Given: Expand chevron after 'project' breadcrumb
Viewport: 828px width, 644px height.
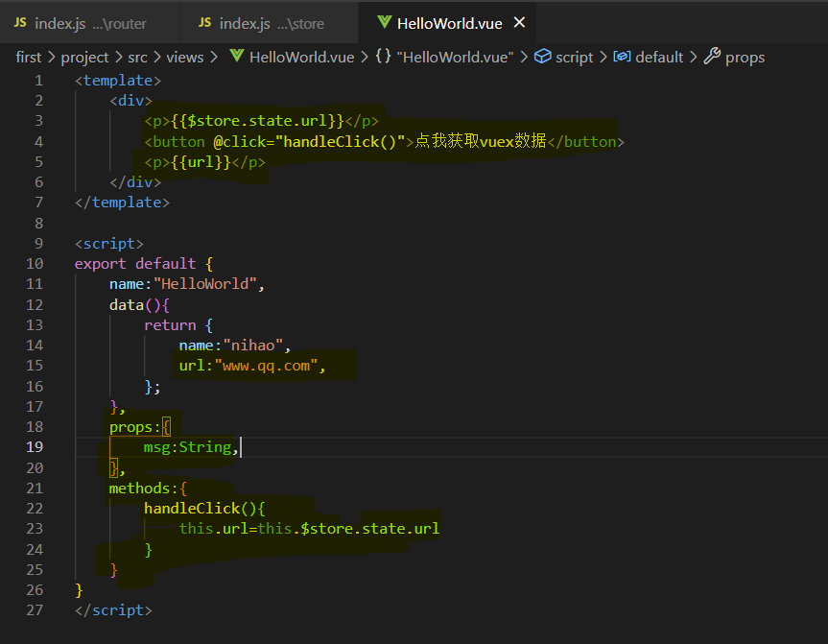Looking at the screenshot, I should [118, 57].
